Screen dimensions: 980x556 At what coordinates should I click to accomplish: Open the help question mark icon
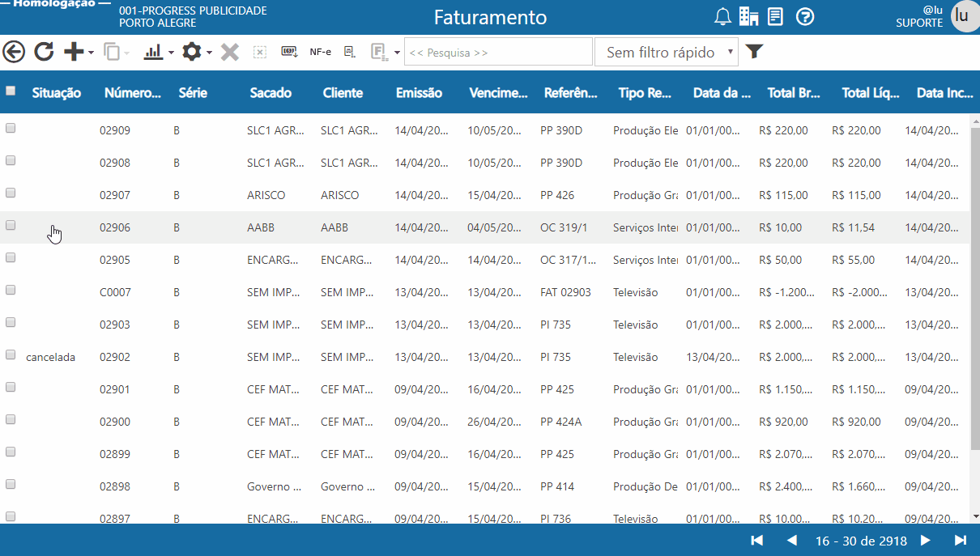point(805,16)
